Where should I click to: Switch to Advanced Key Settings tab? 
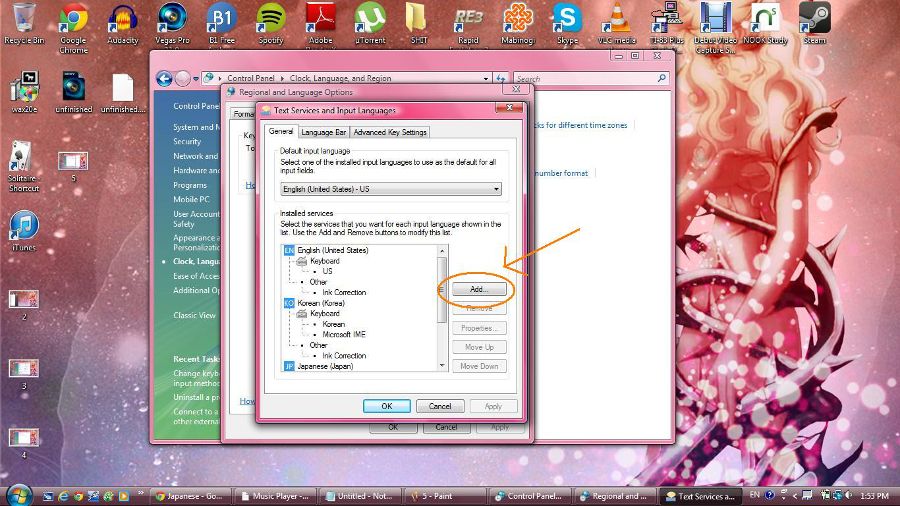pyautogui.click(x=390, y=132)
